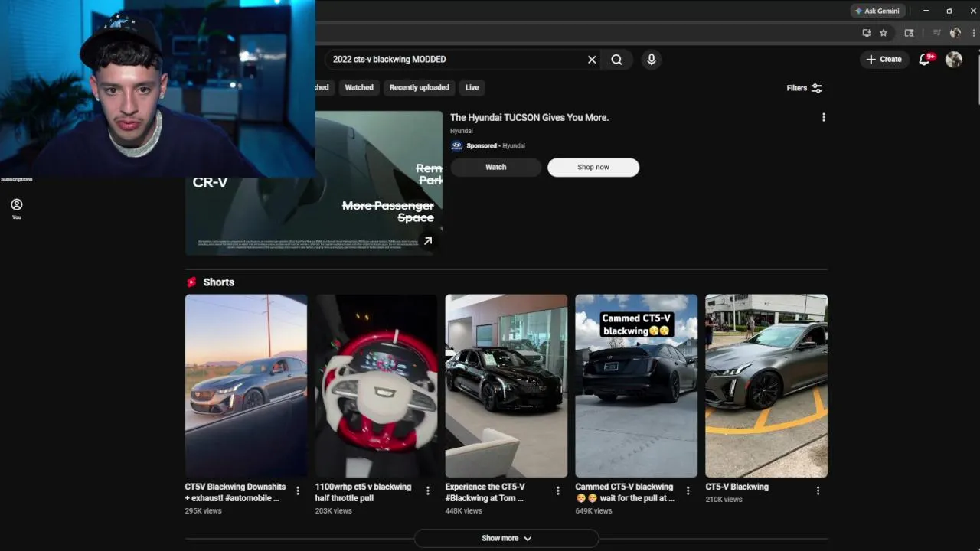Open more options for 1100whp ct5 v short
Viewport: 980px width, 551px height.
(x=428, y=491)
